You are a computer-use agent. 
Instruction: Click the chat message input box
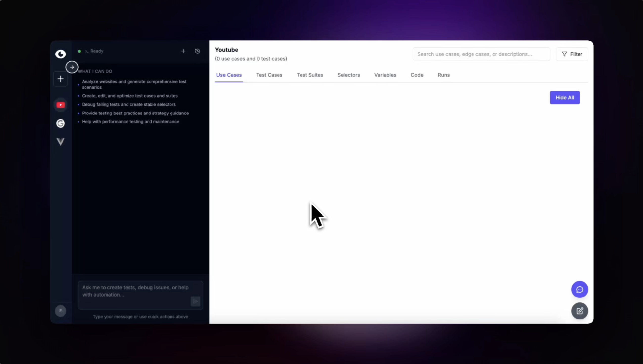pos(140,295)
